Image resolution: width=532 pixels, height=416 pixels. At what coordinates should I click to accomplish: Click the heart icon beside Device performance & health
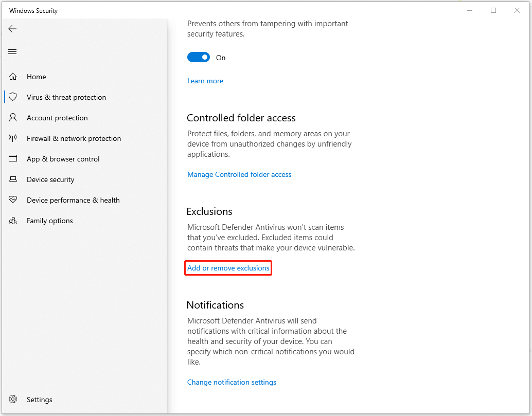[13, 200]
